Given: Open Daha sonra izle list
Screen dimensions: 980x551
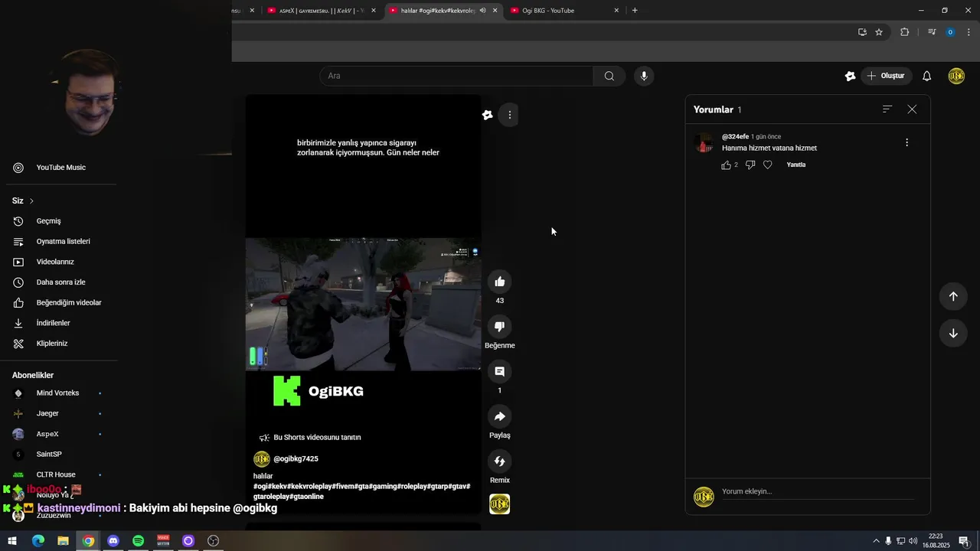Looking at the screenshot, I should pos(60,282).
